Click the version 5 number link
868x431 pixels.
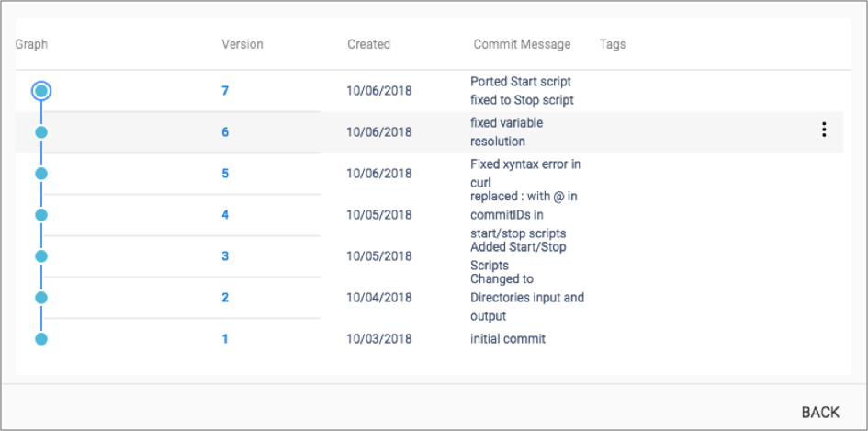click(x=225, y=174)
